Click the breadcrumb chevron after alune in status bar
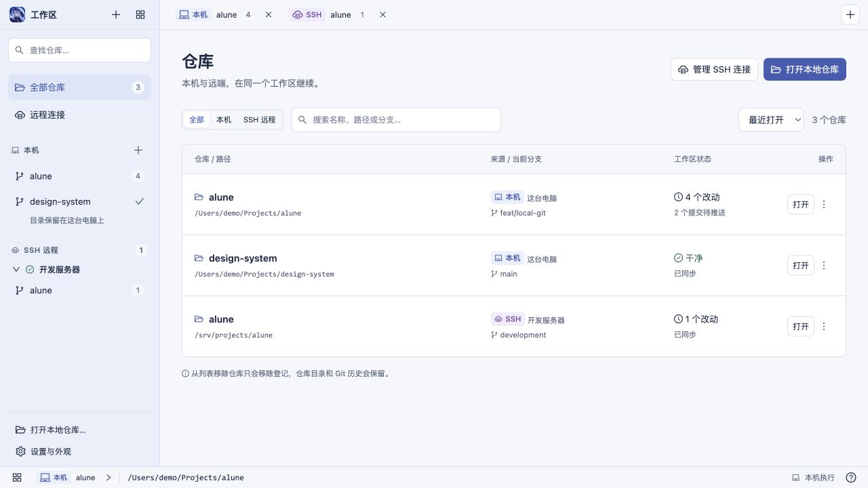The height and width of the screenshot is (488, 868). pyautogui.click(x=108, y=477)
